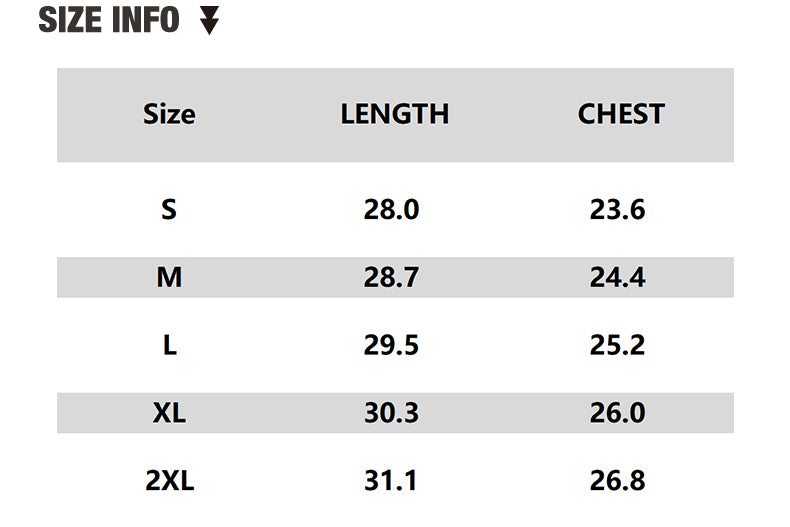The height and width of the screenshot is (527, 790).
Task: Click the SIZE INFO heading text
Action: tap(108, 20)
